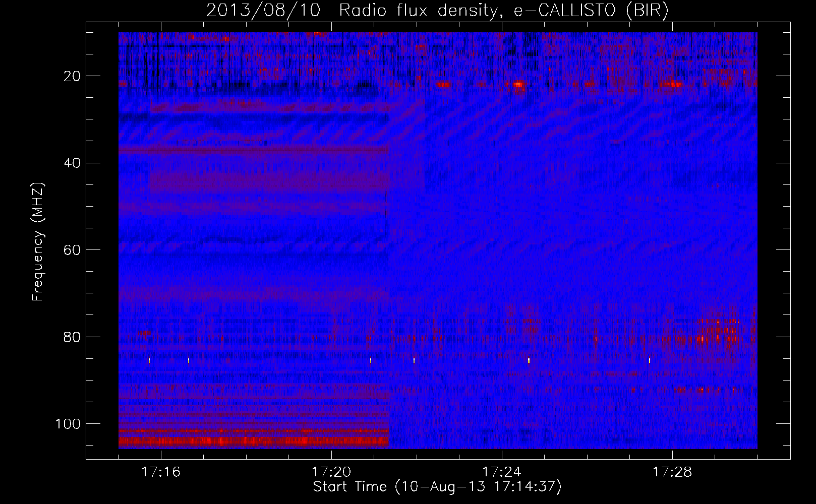Viewport: 816px width, 504px height.
Task: Click the plot title "2013/08/10 Radio flux density, e-CALLISTO (BIR)"
Action: point(437,11)
